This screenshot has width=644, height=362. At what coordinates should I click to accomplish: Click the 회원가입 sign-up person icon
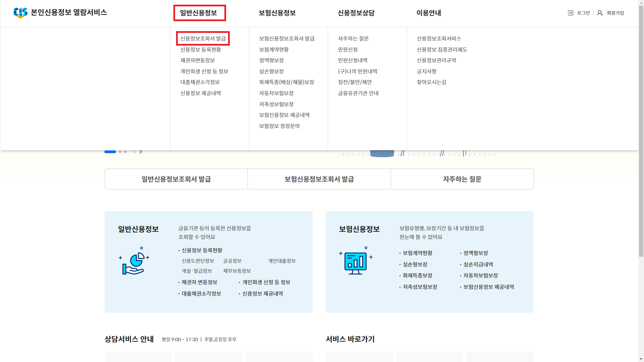coord(600,13)
